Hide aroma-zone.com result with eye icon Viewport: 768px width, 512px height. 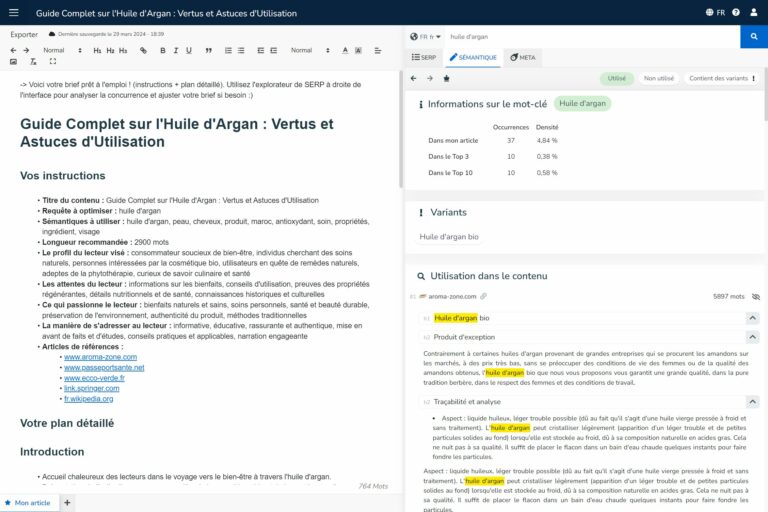[x=755, y=297]
